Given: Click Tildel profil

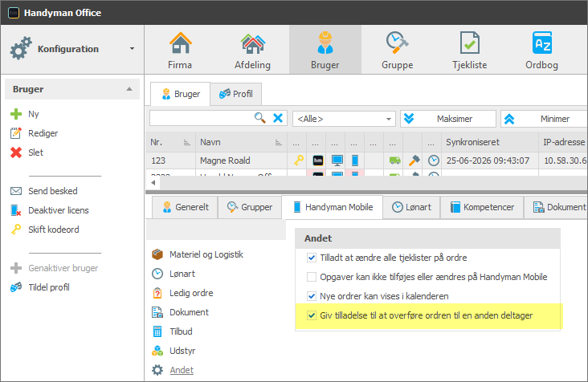Looking at the screenshot, I should coord(39,287).
